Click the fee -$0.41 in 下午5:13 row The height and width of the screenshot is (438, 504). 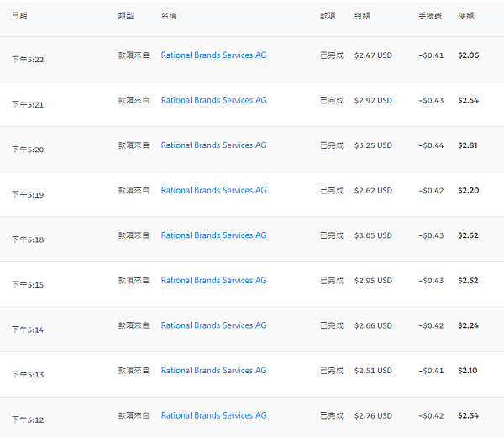click(431, 371)
